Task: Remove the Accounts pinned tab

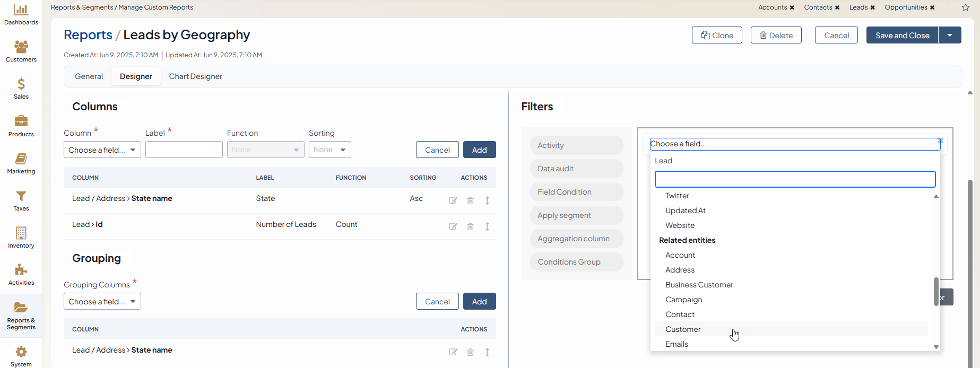Action: 792,7
